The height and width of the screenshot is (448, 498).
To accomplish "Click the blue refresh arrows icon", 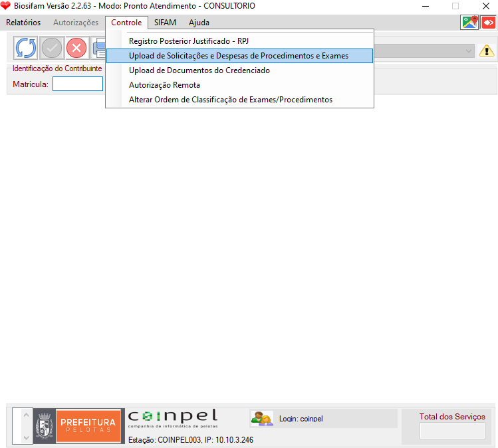I will point(26,48).
